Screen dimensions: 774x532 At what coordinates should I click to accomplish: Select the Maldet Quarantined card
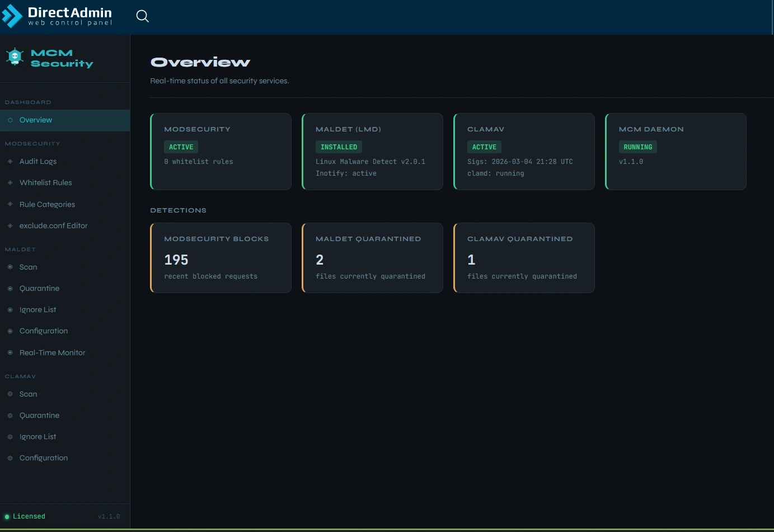[373, 258]
